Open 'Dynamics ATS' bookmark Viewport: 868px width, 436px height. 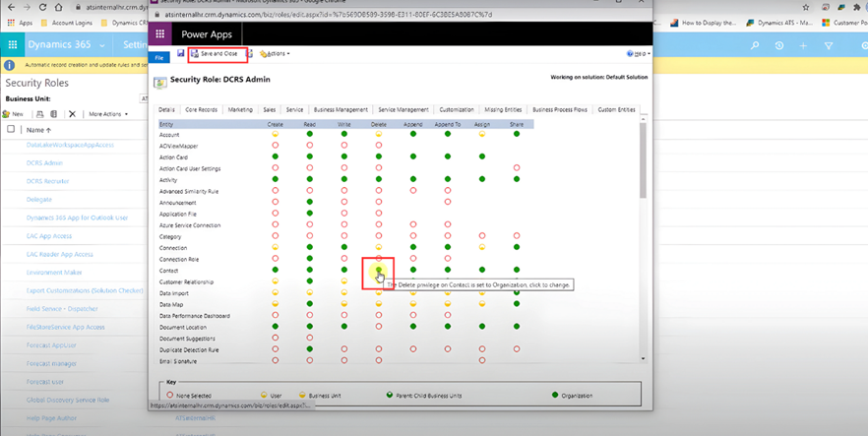click(x=779, y=24)
